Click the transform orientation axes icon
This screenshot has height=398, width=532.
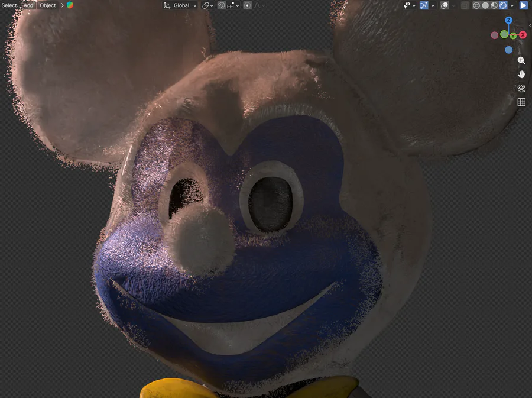[x=167, y=5]
